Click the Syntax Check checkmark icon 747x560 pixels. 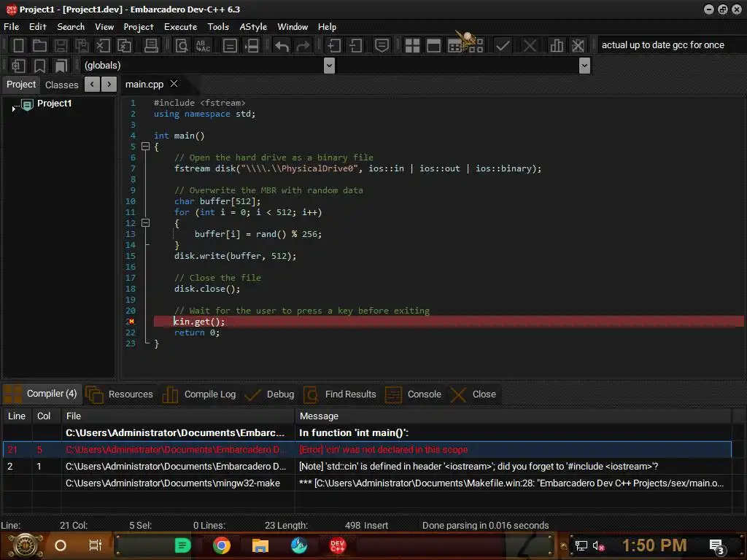click(x=503, y=46)
